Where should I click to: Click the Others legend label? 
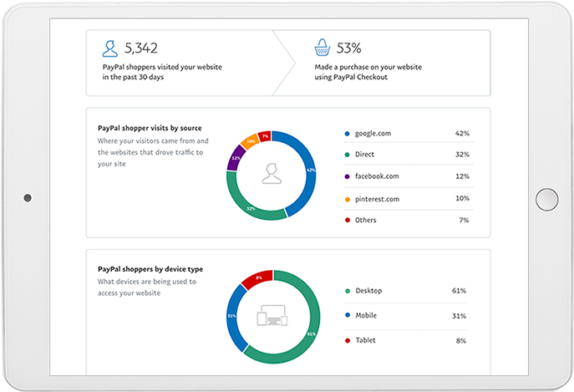coord(365,220)
